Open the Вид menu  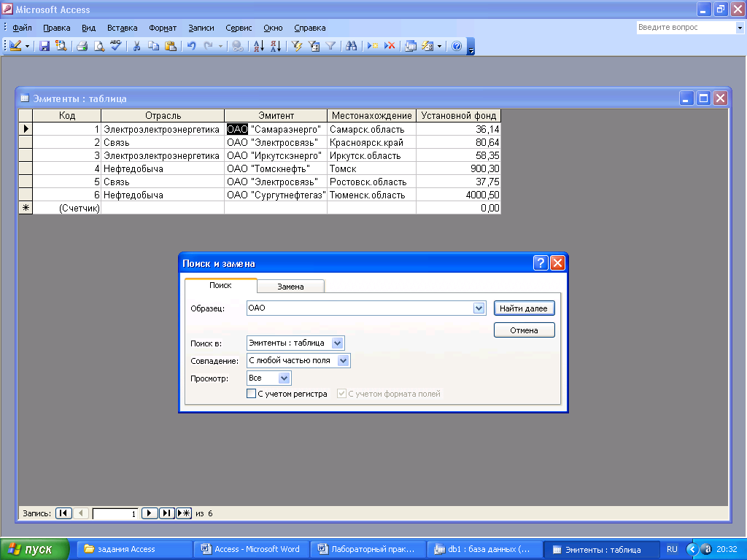point(88,28)
